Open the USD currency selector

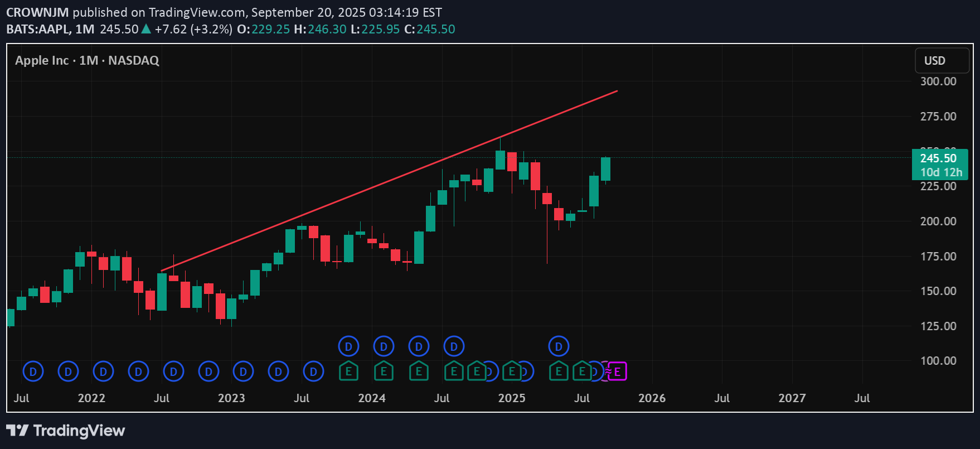(942, 61)
